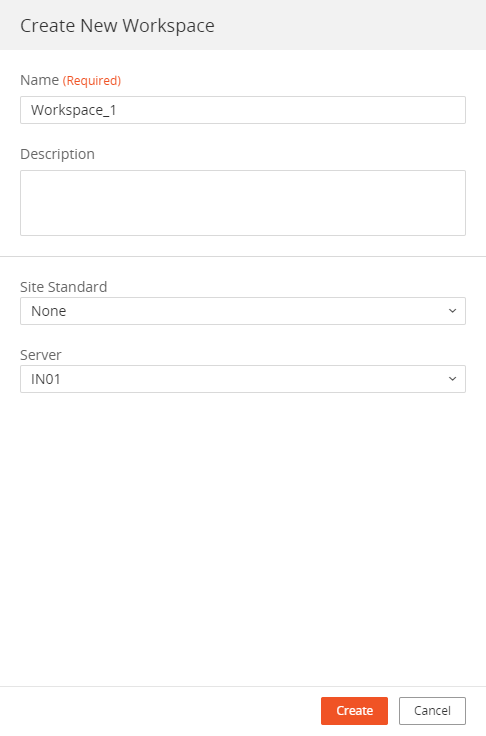The image size is (486, 736).
Task: Click the Name field label
Action: (x=39, y=80)
